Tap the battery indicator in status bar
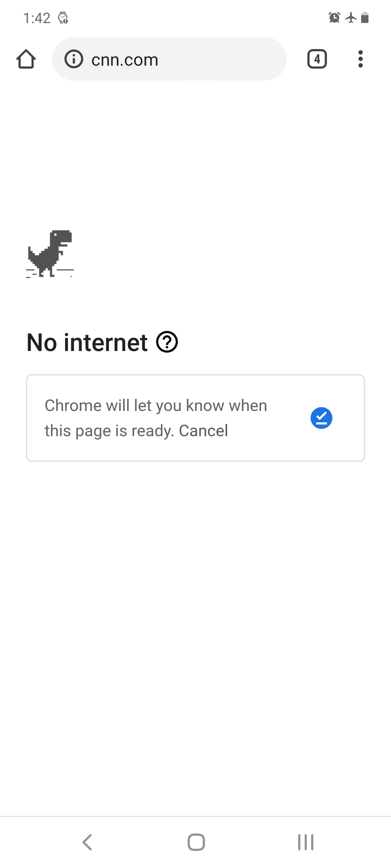 point(365,17)
